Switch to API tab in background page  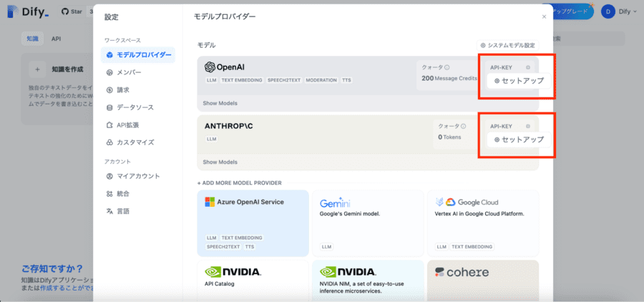[57, 39]
